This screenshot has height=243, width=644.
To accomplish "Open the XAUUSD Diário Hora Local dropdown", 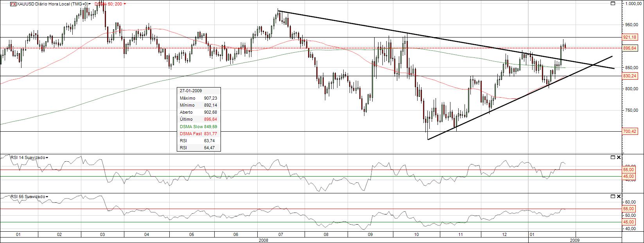I will [90, 4].
